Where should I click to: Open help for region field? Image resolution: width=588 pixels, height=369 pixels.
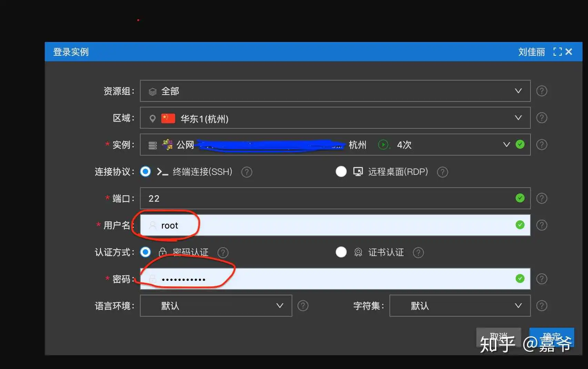(541, 118)
